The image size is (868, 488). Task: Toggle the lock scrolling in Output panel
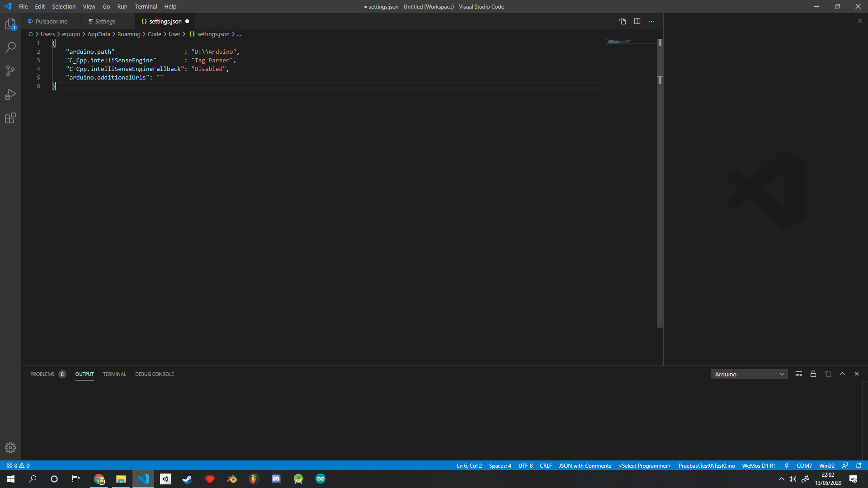[813, 374]
